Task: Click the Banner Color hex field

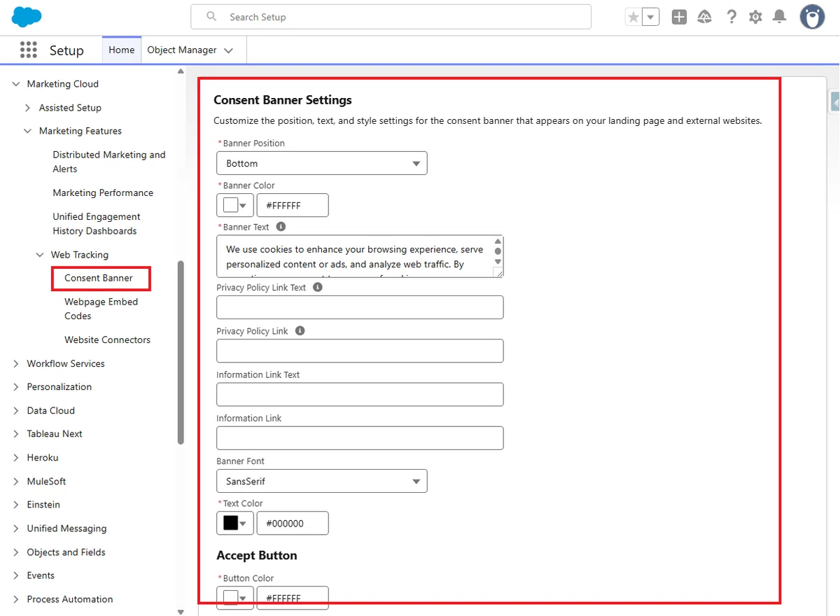Action: [x=293, y=206]
